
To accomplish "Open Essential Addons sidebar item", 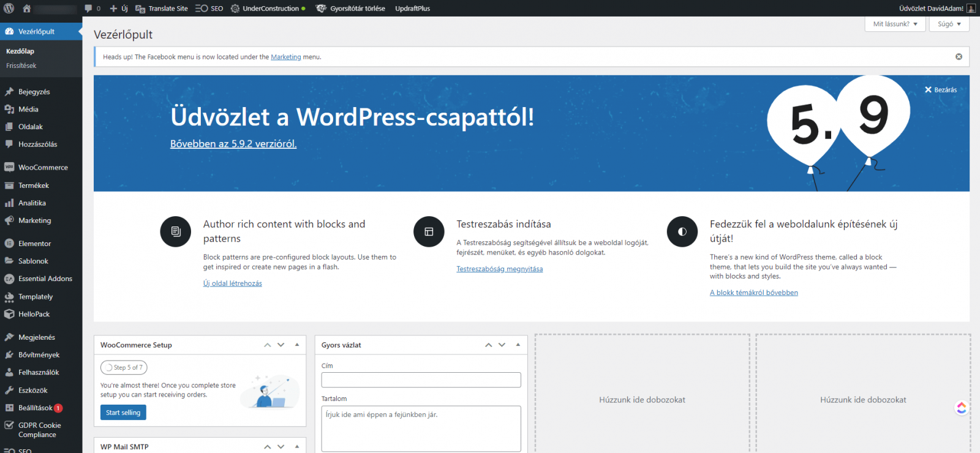I will (x=45, y=279).
